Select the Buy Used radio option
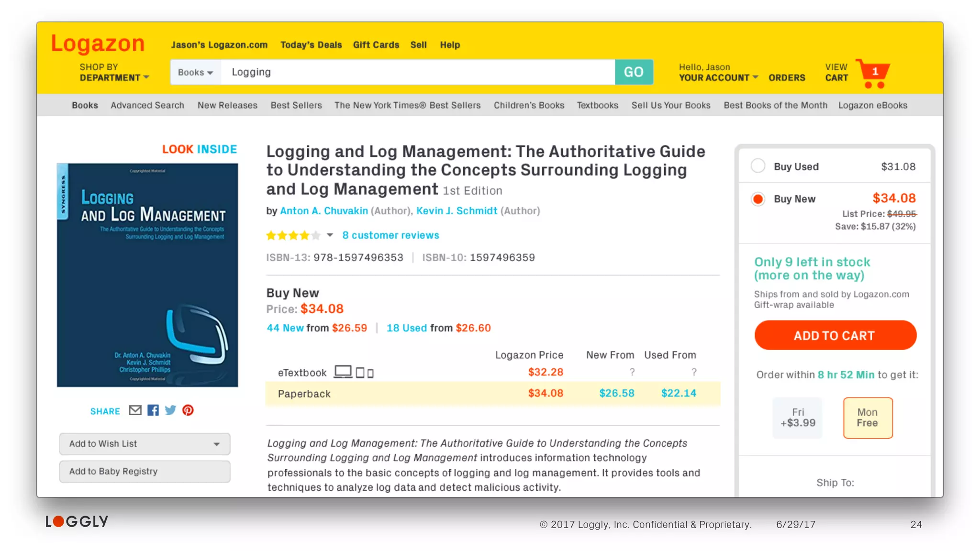Screen dimensions: 980x551 758,166
